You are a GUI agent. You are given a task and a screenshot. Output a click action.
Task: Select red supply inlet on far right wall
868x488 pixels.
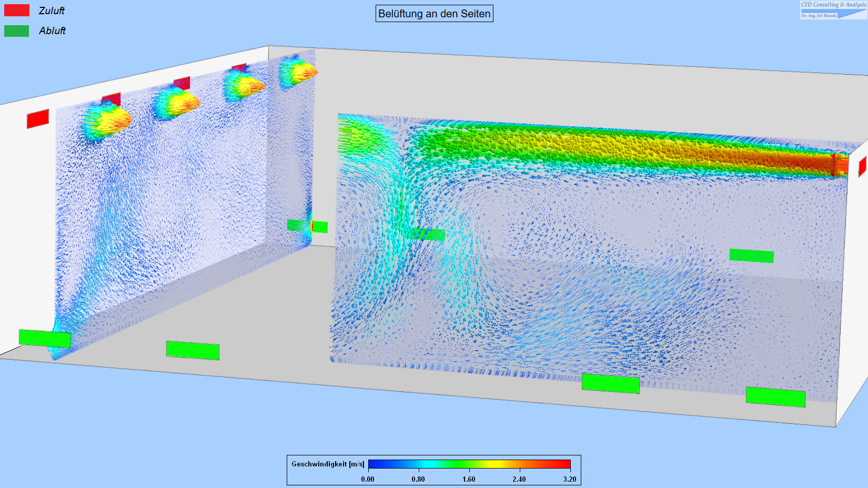click(862, 167)
